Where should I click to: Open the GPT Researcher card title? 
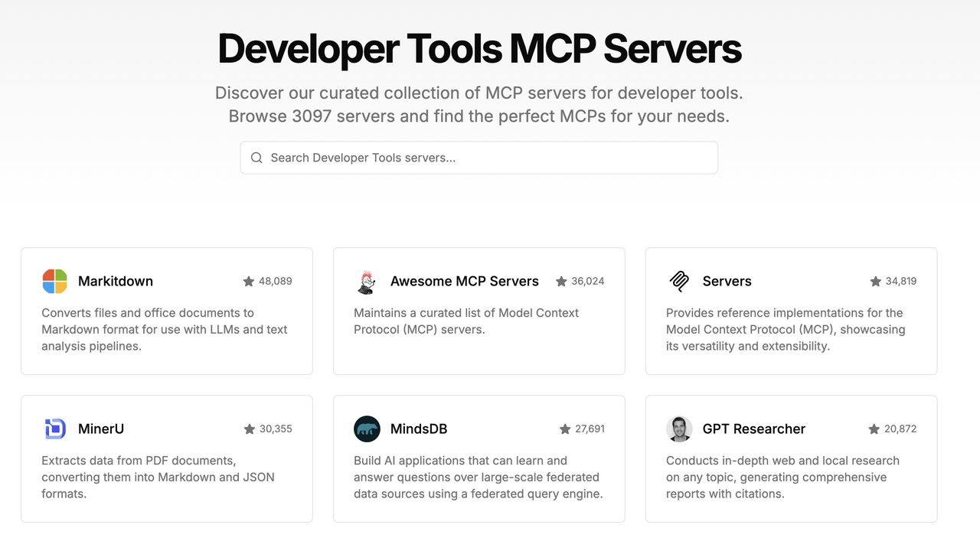(754, 429)
